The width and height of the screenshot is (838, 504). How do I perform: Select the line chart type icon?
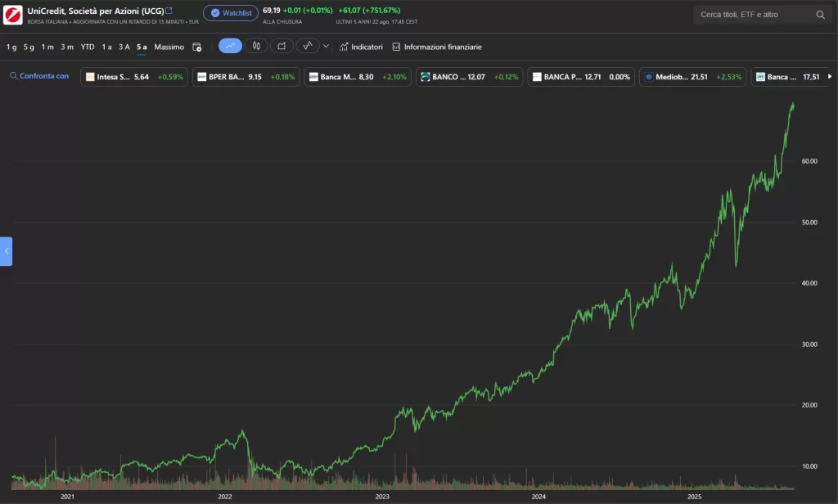230,47
